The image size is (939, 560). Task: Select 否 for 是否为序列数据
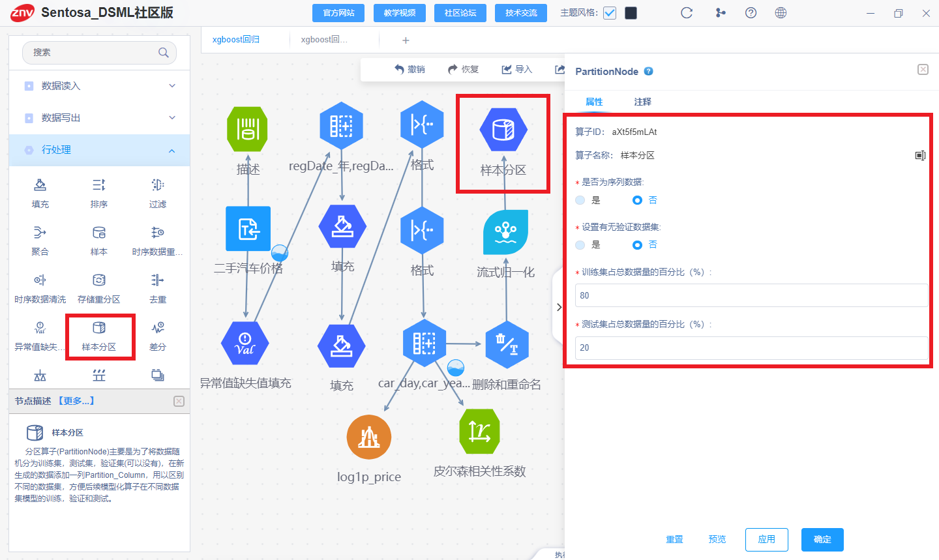[637, 200]
